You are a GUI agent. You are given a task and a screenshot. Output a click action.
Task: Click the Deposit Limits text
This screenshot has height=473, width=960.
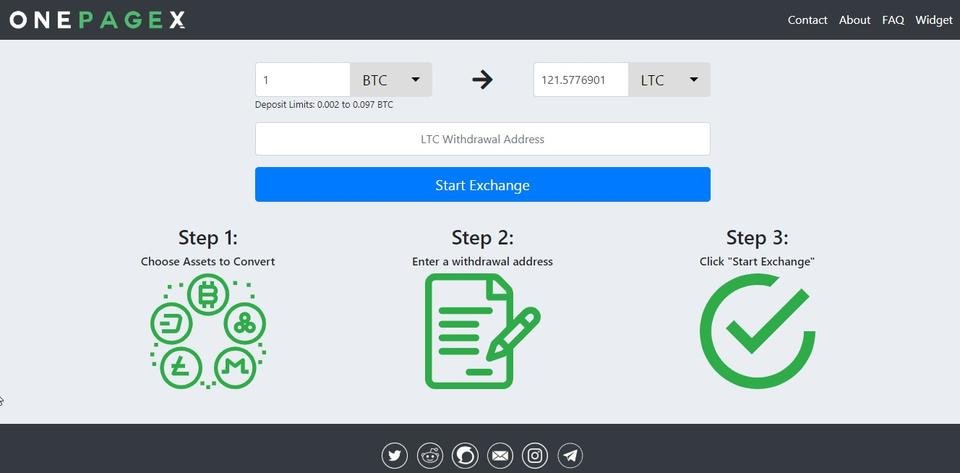coord(324,105)
